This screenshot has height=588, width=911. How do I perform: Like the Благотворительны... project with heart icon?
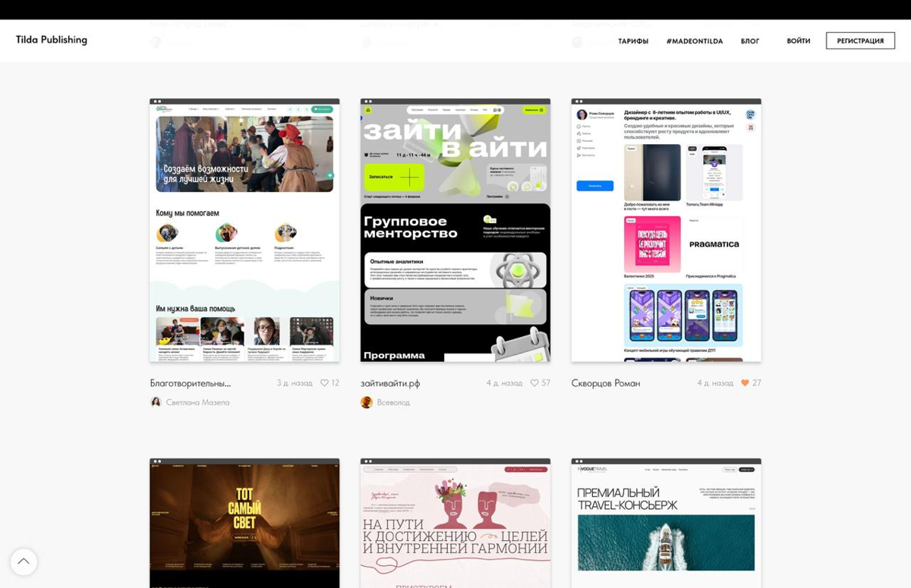(x=324, y=383)
